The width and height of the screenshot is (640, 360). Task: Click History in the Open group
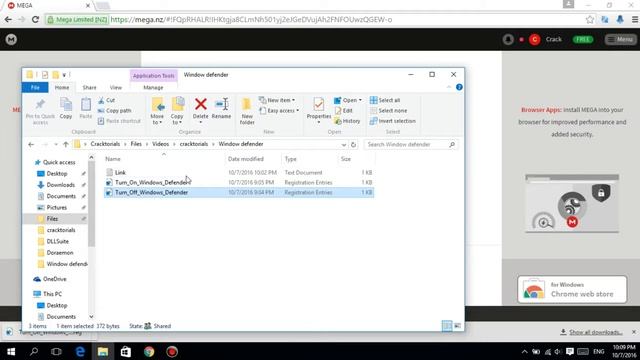coord(347,121)
